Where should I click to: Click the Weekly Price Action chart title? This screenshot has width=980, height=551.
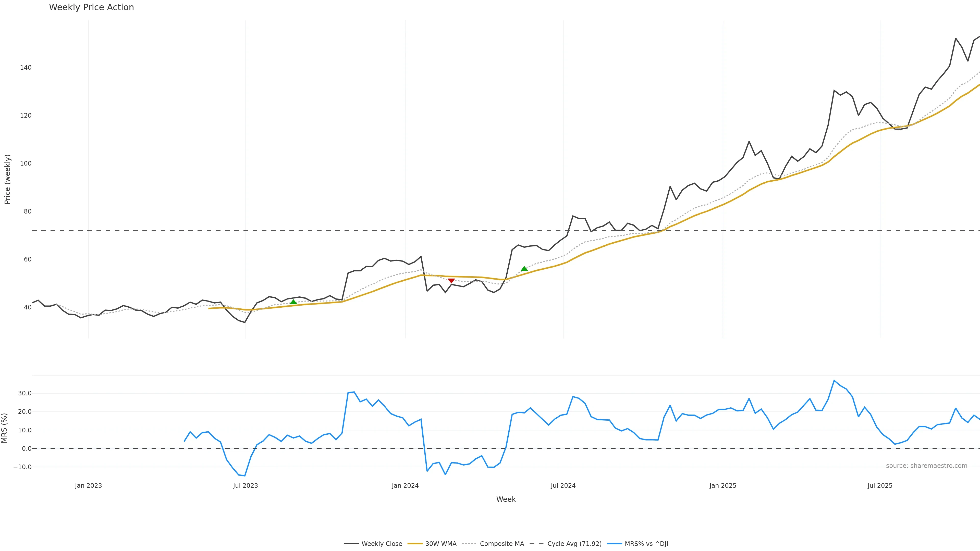pos(91,7)
